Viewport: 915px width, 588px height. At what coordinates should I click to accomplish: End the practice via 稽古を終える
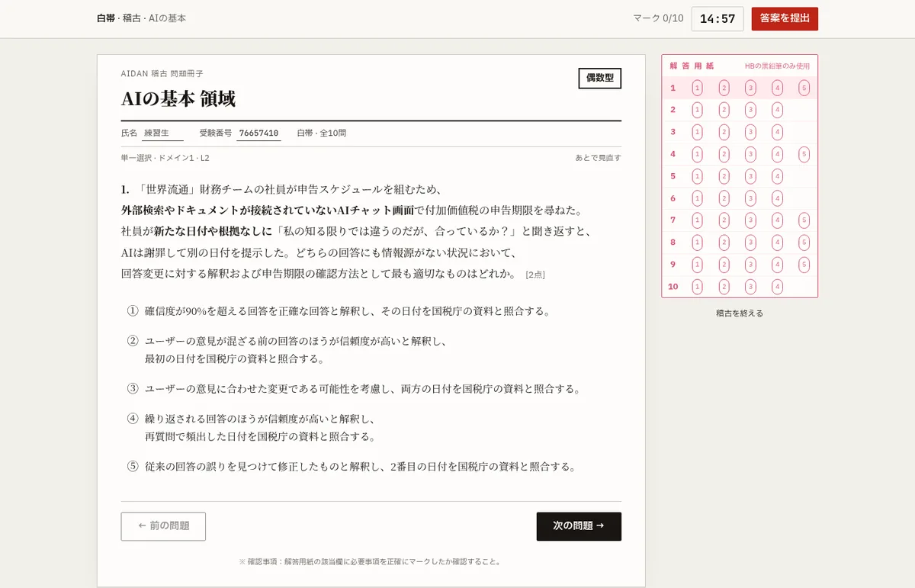(x=740, y=313)
